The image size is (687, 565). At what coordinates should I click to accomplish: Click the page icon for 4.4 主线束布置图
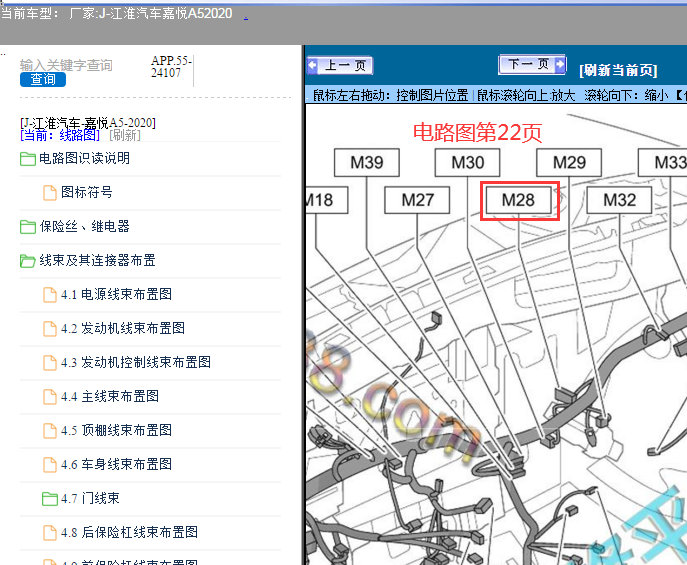50,397
